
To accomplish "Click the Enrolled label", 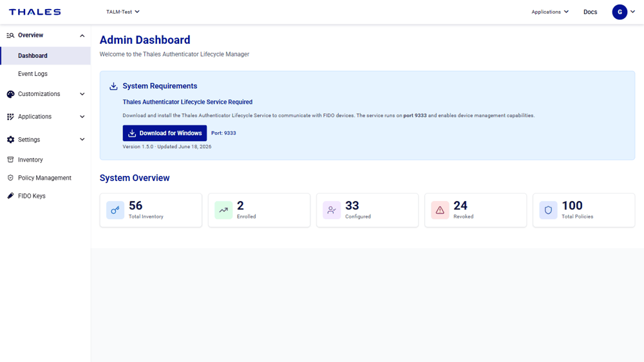I will [x=247, y=216].
